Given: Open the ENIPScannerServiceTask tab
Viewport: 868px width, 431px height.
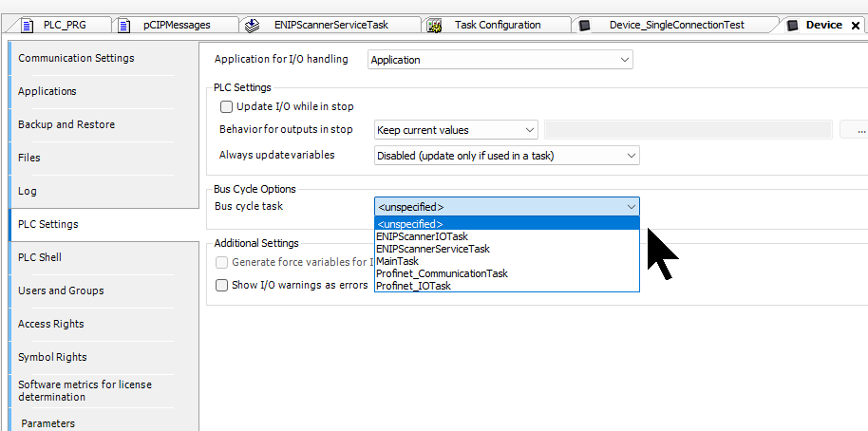Looking at the screenshot, I should (331, 25).
